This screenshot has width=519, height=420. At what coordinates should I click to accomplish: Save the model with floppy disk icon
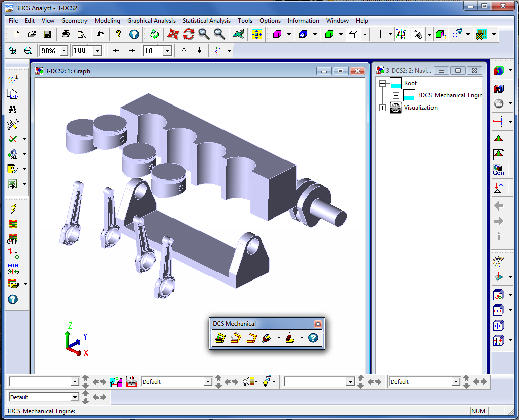click(47, 34)
